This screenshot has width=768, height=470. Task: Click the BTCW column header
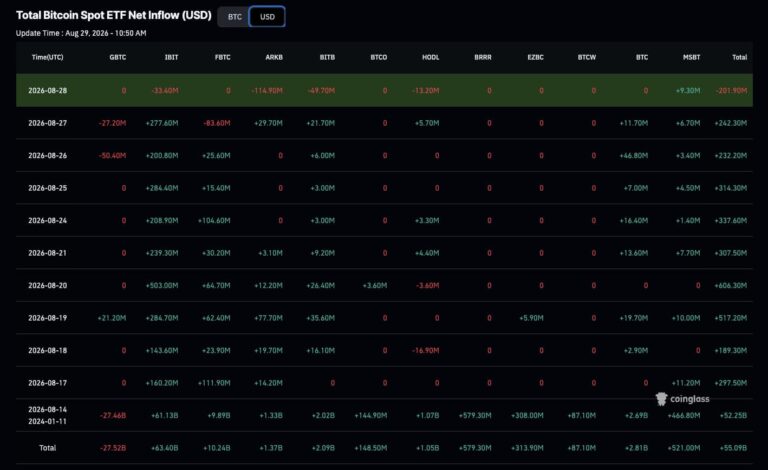(587, 57)
